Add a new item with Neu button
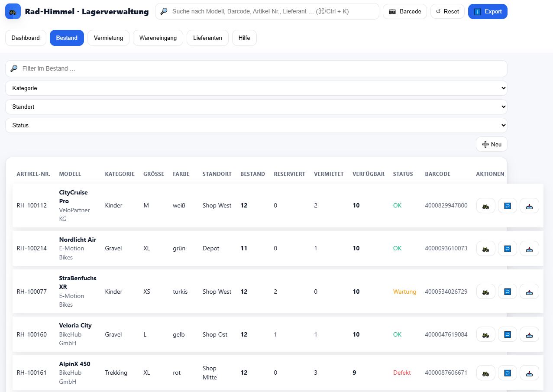The height and width of the screenshot is (392, 553). [491, 144]
